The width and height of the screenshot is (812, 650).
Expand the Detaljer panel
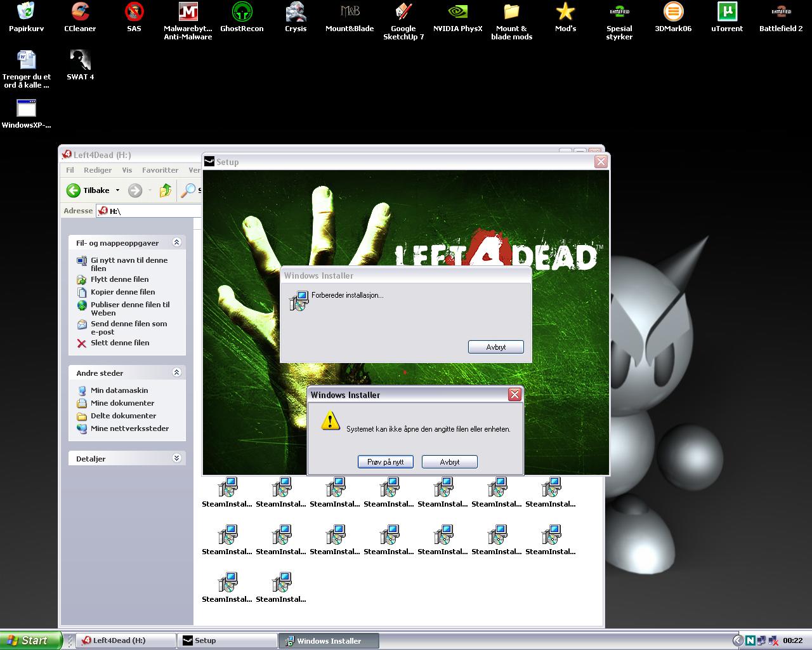[x=177, y=458]
